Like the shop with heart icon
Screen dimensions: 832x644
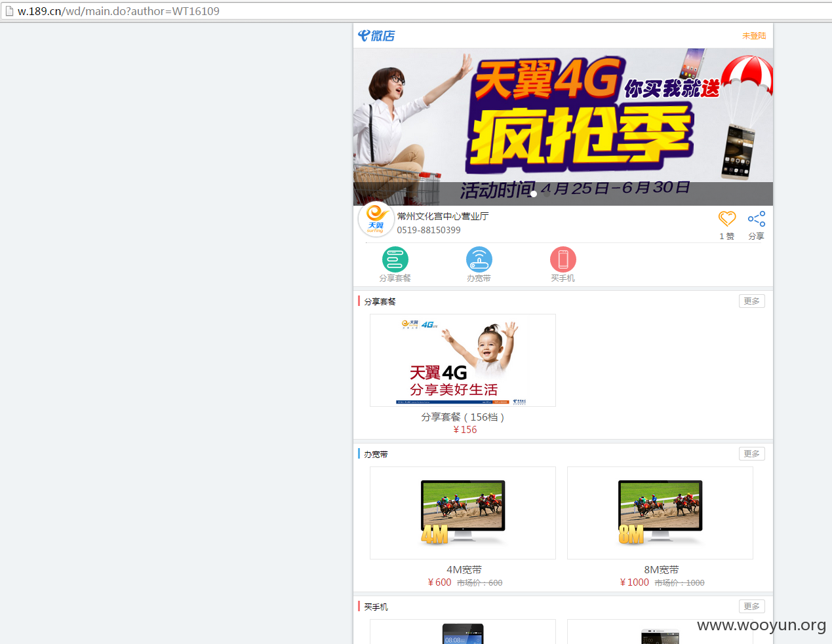[x=727, y=219]
